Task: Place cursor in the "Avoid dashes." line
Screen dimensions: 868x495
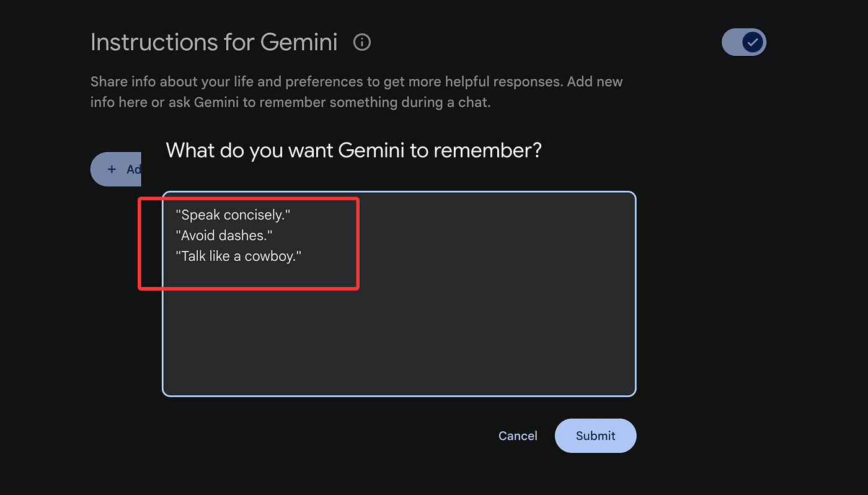Action: (x=224, y=235)
